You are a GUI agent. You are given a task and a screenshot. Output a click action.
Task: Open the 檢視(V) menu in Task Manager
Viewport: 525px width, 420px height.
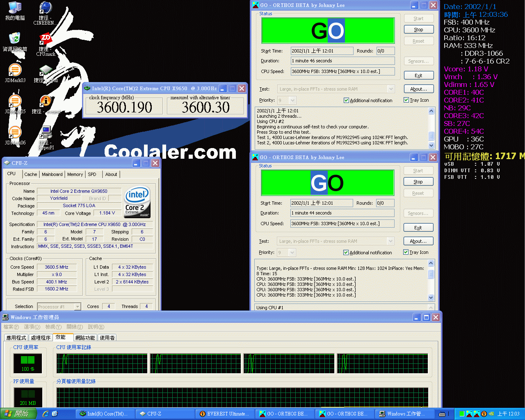[53, 327]
